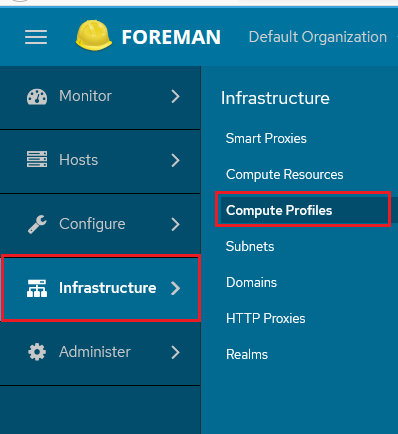Select Compute Resources submenu item

[284, 174]
